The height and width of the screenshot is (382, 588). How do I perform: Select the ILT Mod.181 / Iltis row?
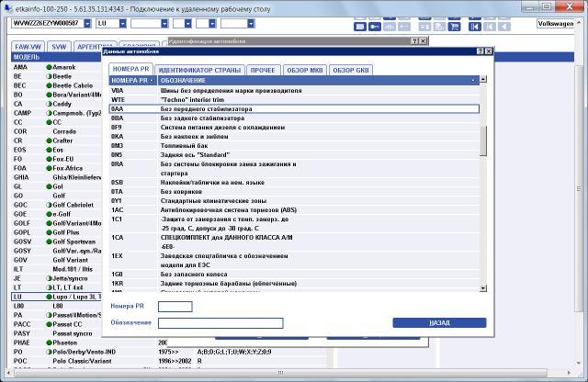tap(57, 269)
